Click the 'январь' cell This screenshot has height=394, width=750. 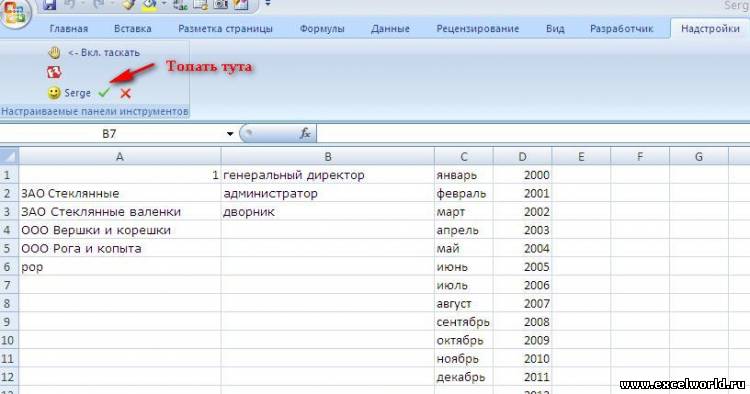(x=463, y=175)
